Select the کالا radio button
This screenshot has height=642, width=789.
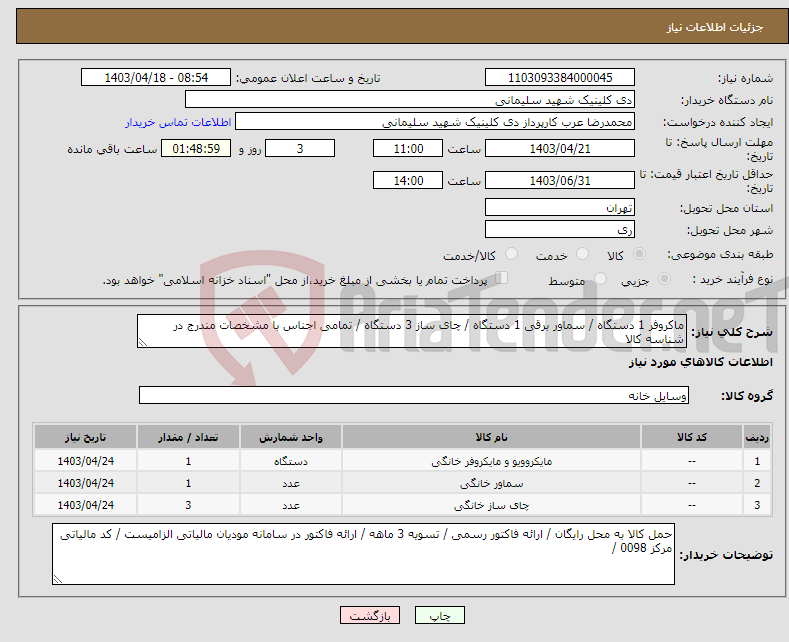click(639, 254)
